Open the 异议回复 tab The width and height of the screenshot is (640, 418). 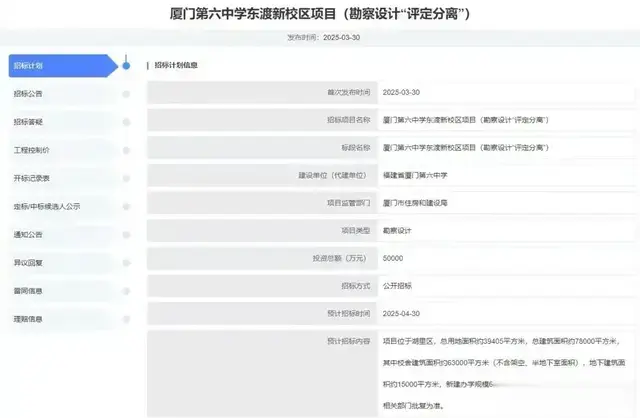[x=63, y=263]
